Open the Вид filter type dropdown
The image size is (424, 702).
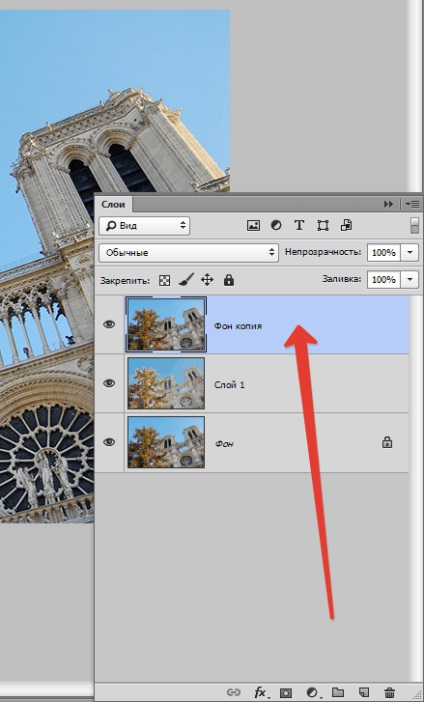(144, 226)
